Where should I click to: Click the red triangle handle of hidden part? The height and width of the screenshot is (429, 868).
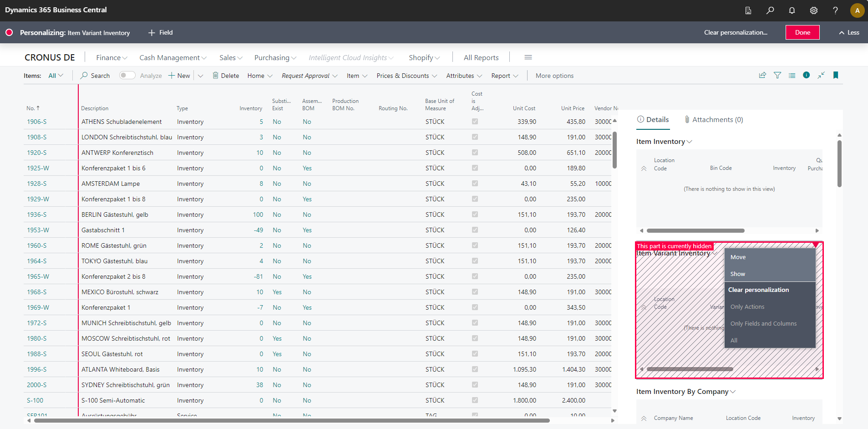(817, 245)
